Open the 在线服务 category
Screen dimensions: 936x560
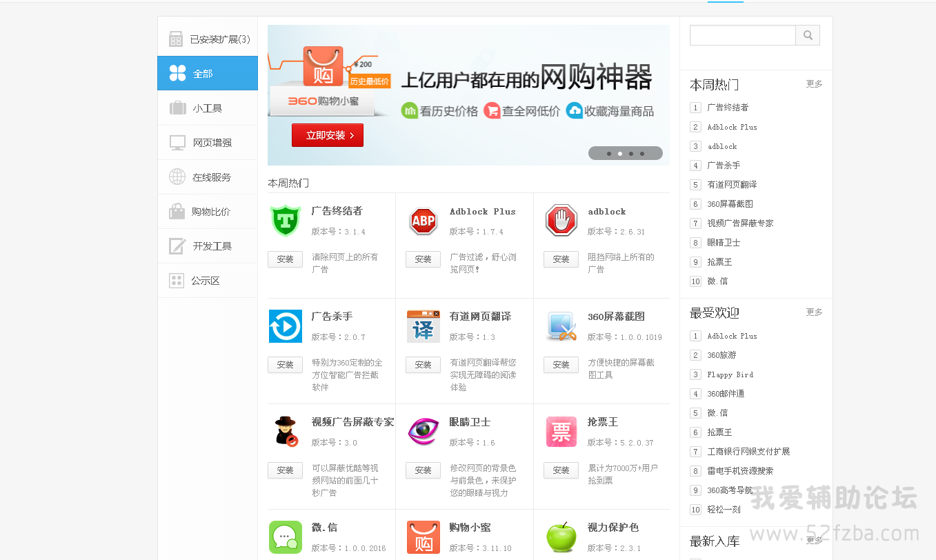coord(208,177)
